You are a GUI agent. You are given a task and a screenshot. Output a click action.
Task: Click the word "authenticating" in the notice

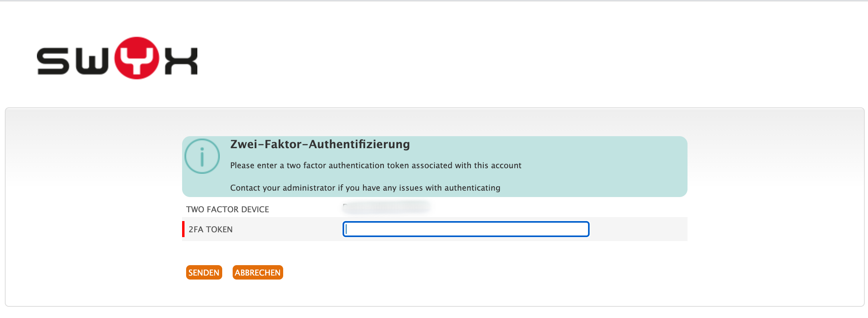472,188
